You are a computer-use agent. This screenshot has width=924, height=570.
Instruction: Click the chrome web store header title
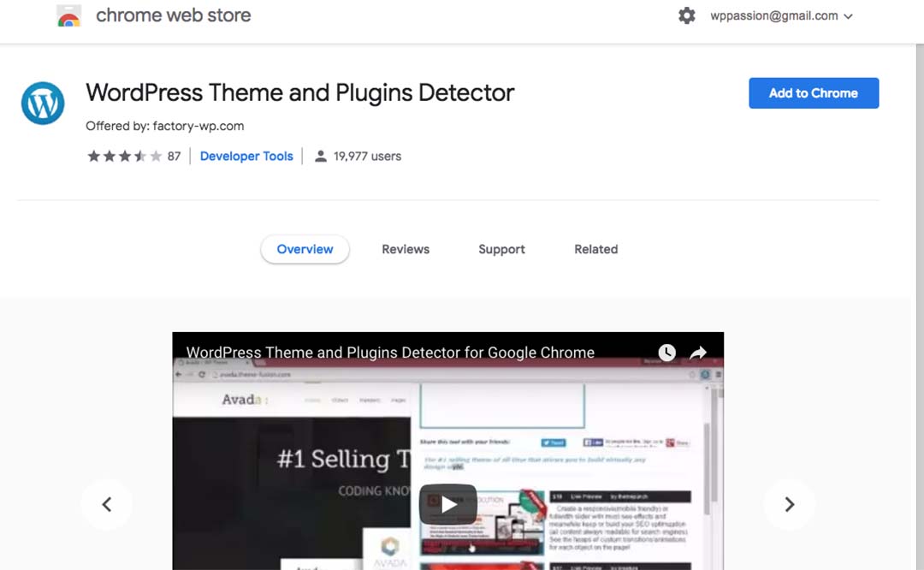tap(174, 15)
